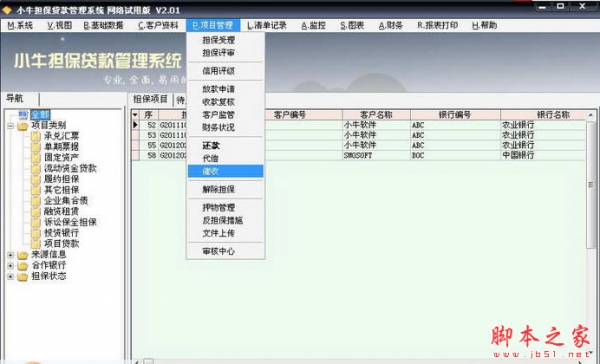
Task: Open the L.清单记录 menu
Action: pos(267,26)
